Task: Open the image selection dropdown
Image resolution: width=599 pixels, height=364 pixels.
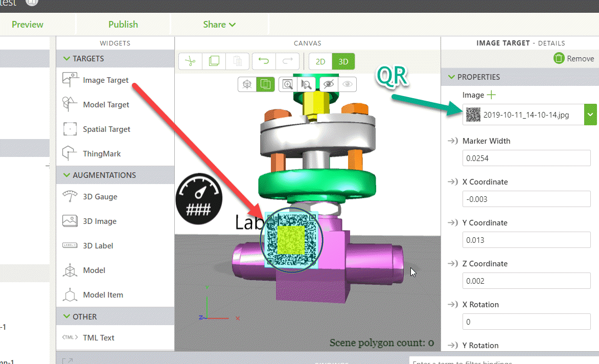Action: [591, 115]
